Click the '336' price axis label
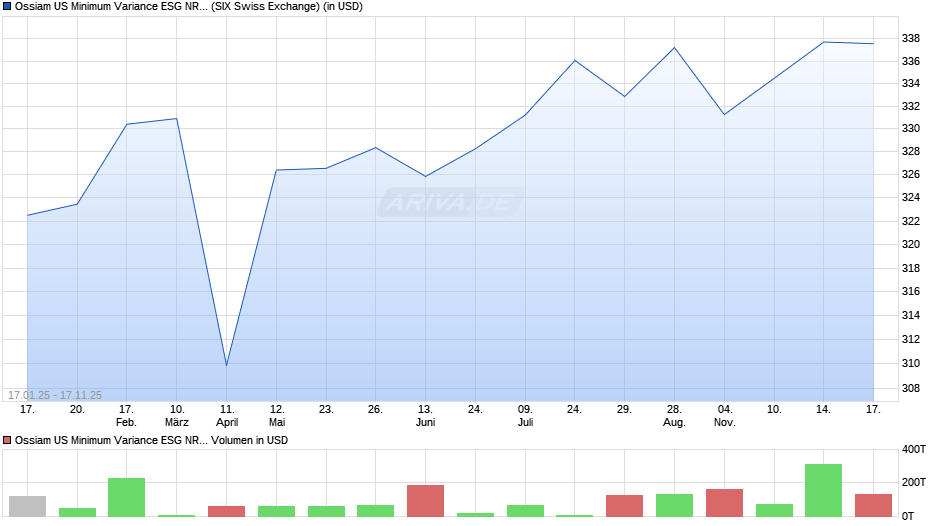The height and width of the screenshot is (526, 940). tap(911, 61)
